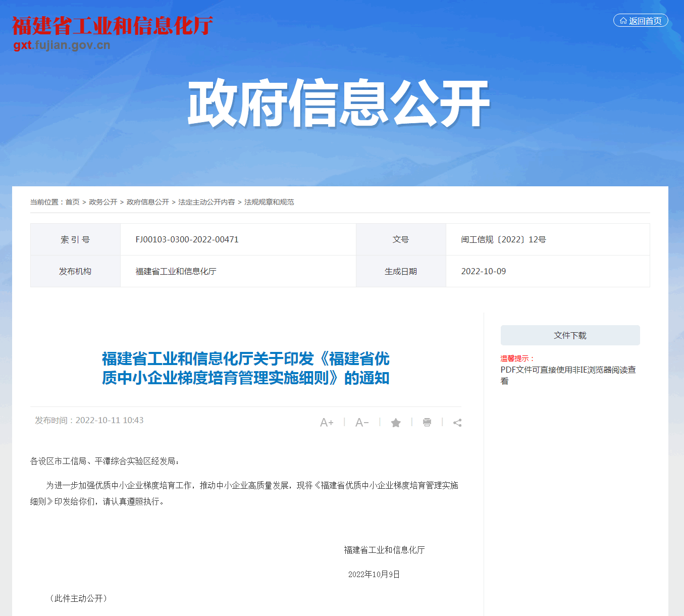Viewport: 684px width, 616px height.
Task: Go to 首页 in the breadcrumb
Action: point(73,202)
